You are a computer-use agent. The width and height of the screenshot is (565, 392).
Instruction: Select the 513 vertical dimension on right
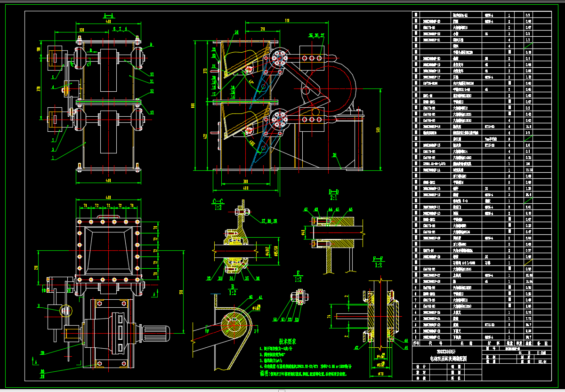click(x=378, y=130)
